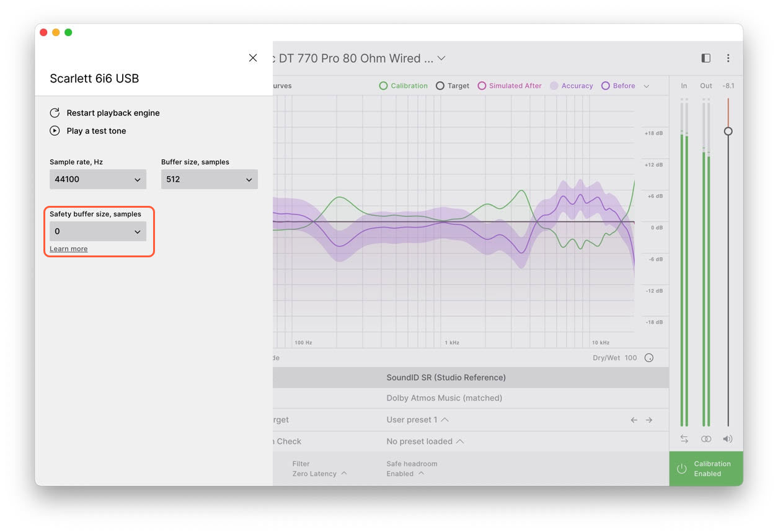Close the Scarlett 6i6 USB settings panel
Viewport: 778px width, 532px height.
point(253,58)
